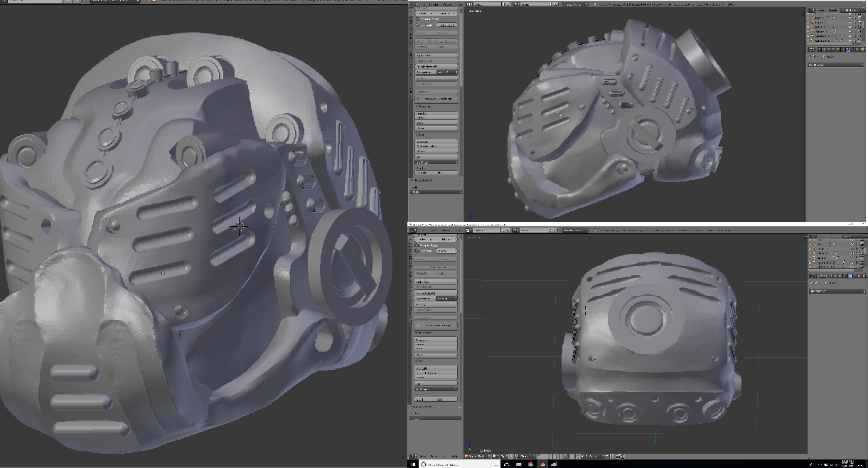This screenshot has width=868, height=468.
Task: Open outliner Search menu in upper Blender window
Action: (832, 10)
